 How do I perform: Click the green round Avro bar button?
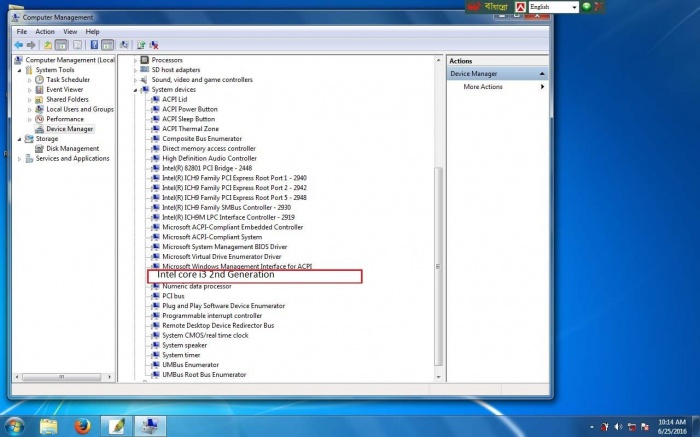[x=587, y=7]
